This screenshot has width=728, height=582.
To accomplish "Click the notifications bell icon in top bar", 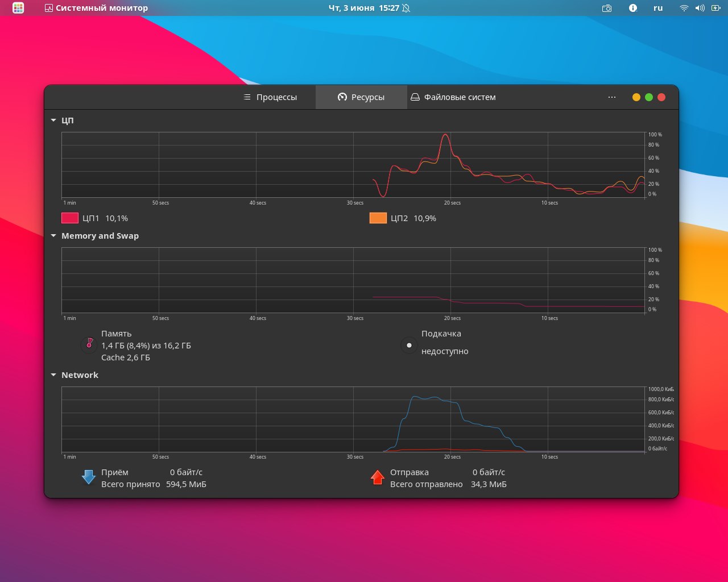I will (406, 8).
